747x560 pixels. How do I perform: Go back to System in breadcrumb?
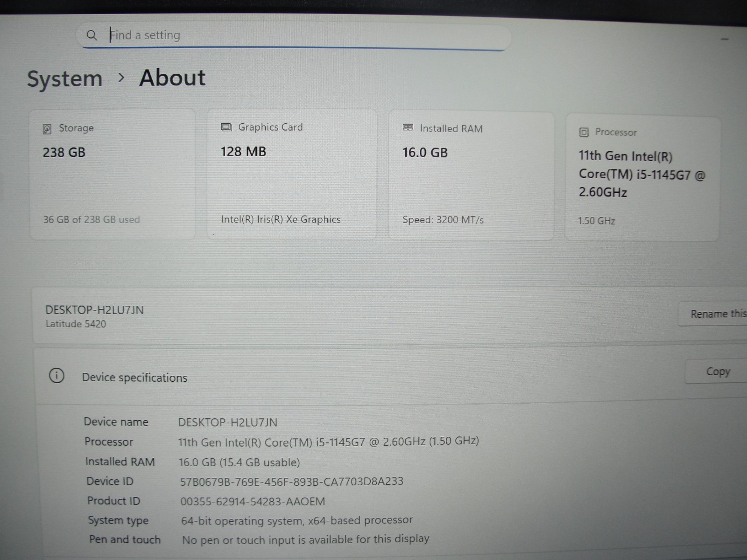[64, 78]
